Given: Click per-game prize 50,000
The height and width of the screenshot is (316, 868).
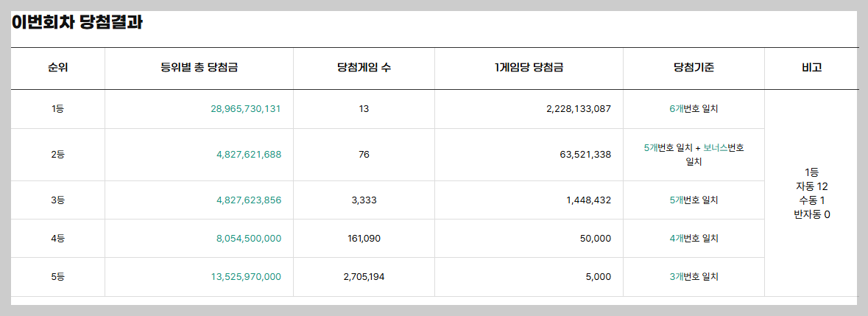Looking at the screenshot, I should [597, 239].
